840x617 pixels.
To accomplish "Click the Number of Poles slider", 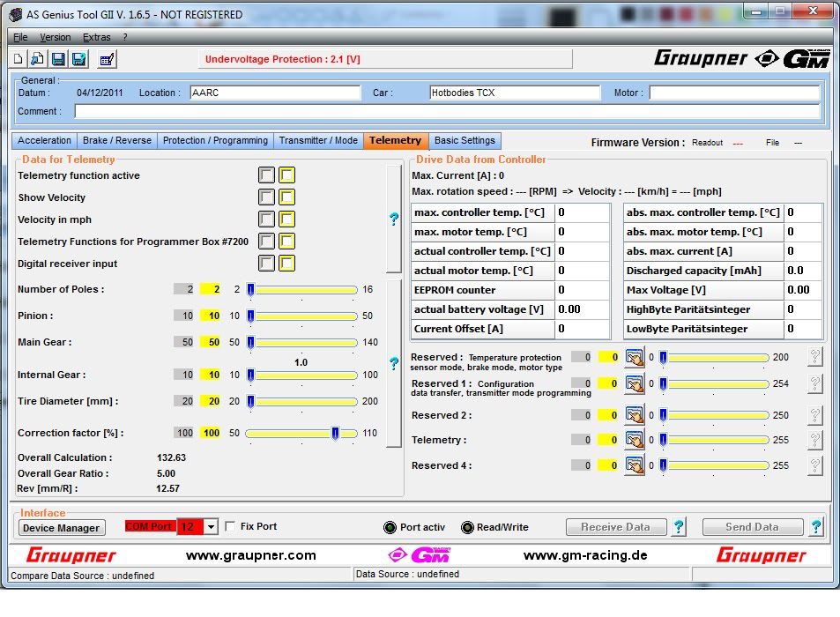I will 301,290.
